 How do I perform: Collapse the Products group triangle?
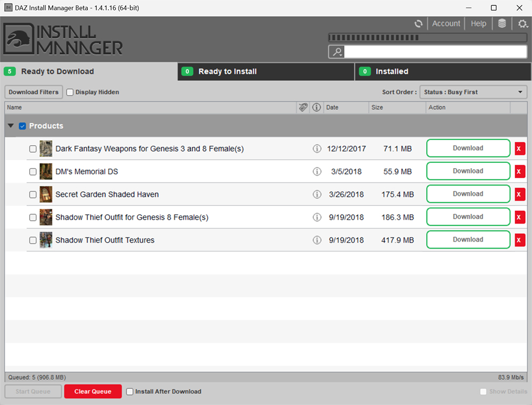click(x=11, y=126)
